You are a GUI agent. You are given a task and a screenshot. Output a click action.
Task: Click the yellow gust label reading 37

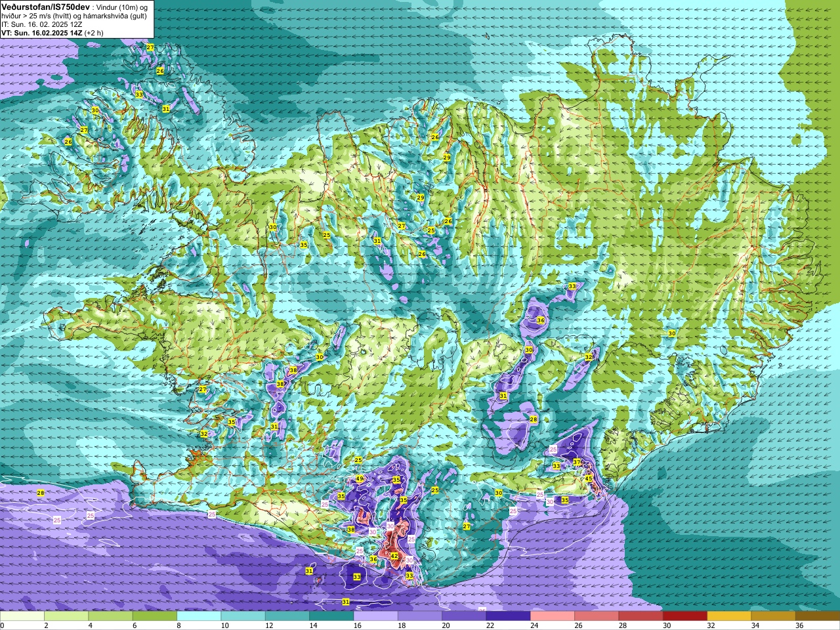tap(576, 462)
